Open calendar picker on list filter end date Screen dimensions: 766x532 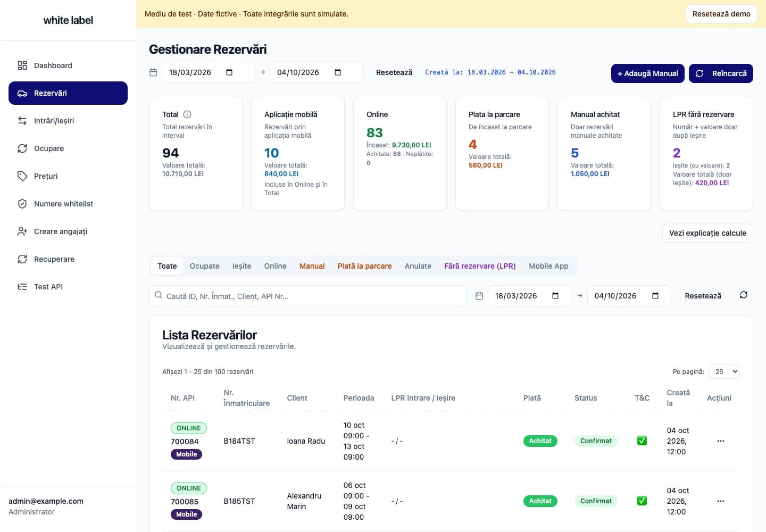(655, 296)
